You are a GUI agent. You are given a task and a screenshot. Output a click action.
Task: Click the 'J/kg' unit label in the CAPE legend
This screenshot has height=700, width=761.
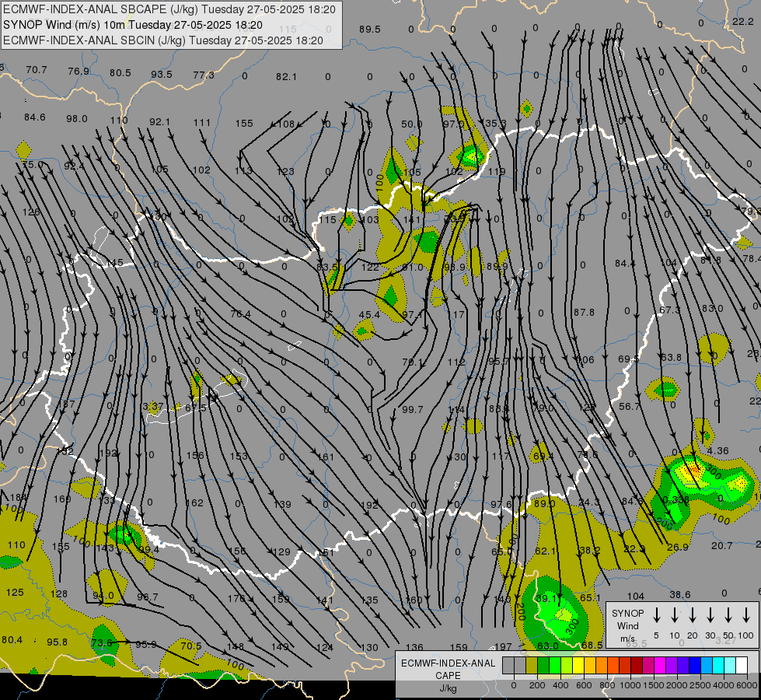(x=448, y=688)
